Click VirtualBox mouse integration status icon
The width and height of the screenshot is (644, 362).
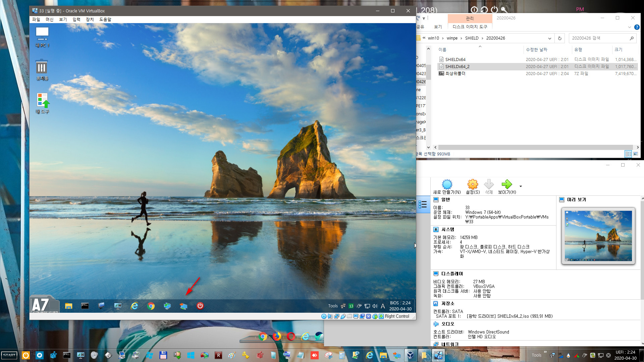coord(375,316)
